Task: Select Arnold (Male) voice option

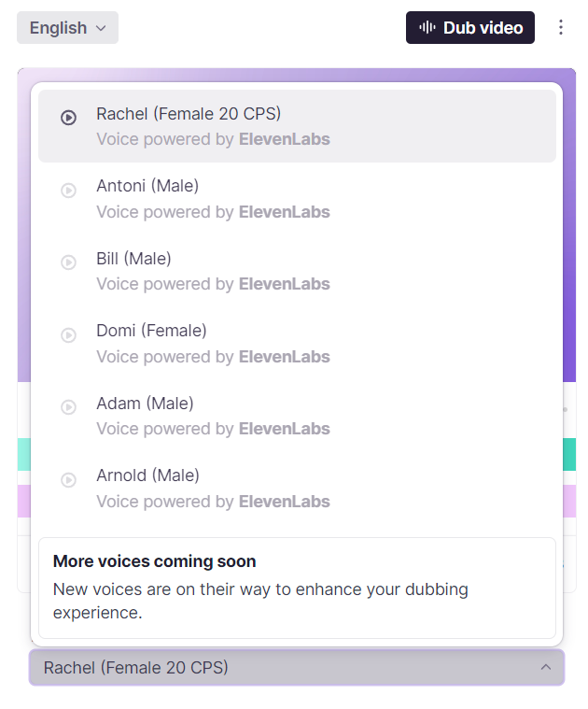Action: coord(297,489)
